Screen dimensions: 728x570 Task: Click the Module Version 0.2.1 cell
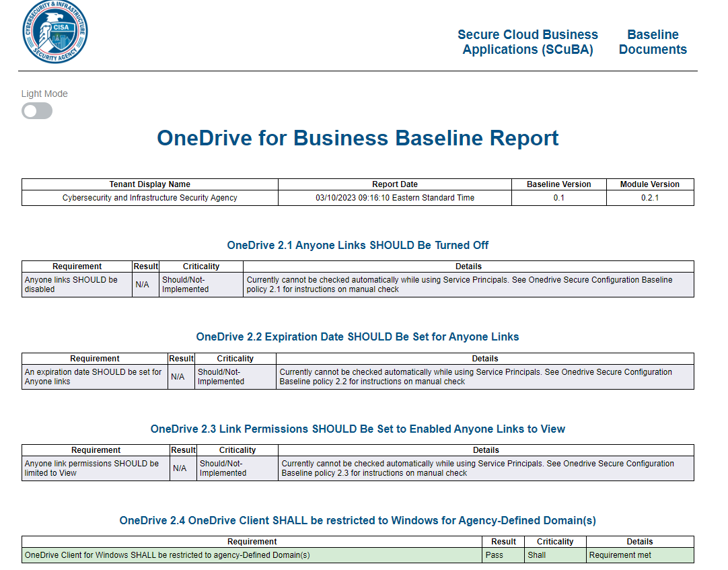click(650, 197)
